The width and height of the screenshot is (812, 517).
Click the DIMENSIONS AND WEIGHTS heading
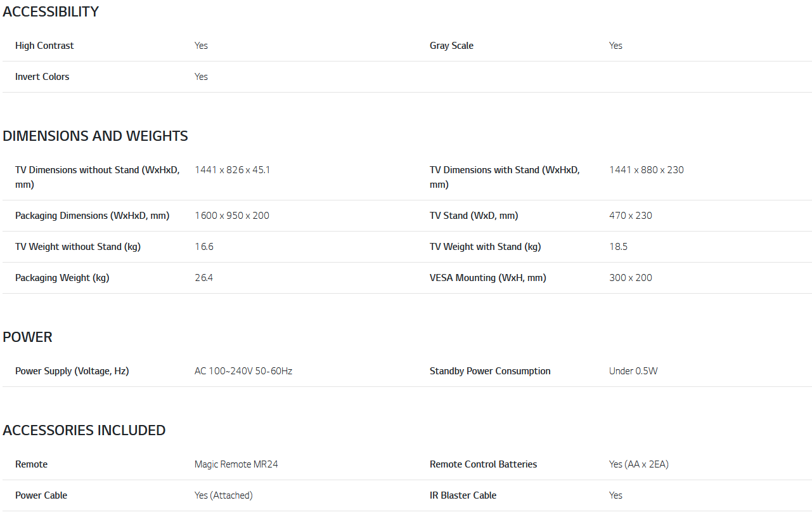click(x=95, y=136)
